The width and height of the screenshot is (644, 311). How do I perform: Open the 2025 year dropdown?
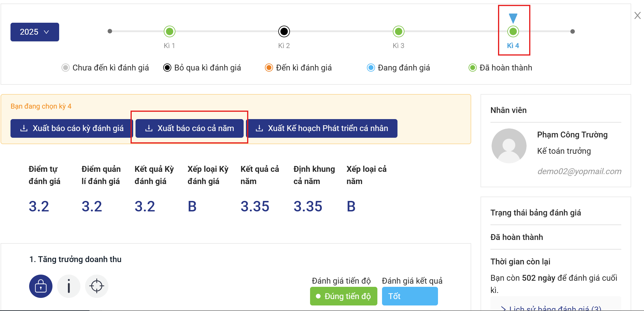[x=35, y=32]
